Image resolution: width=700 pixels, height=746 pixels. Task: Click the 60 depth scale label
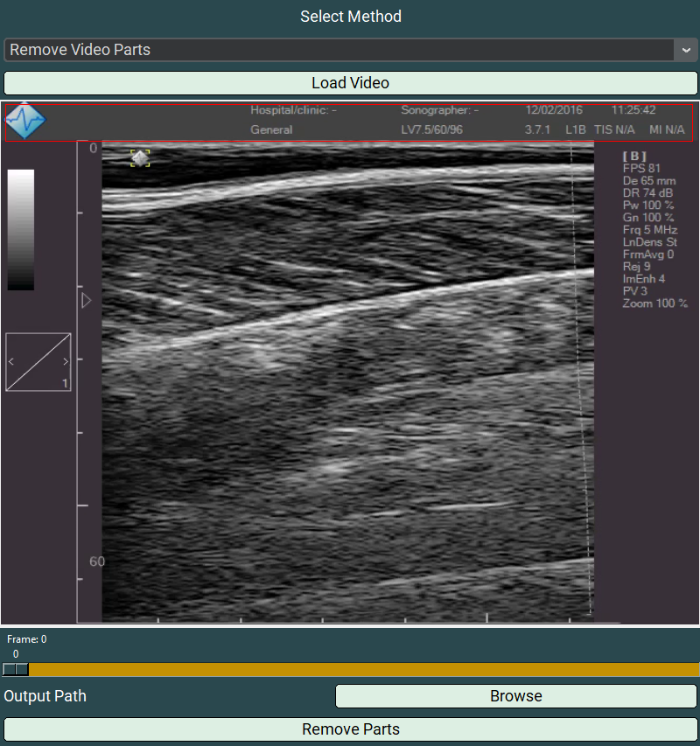(96, 561)
